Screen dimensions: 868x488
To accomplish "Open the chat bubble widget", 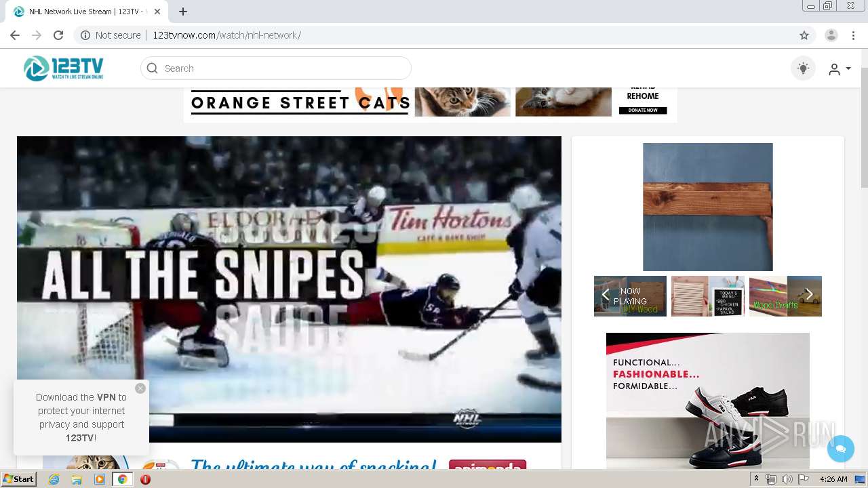I will tap(841, 449).
